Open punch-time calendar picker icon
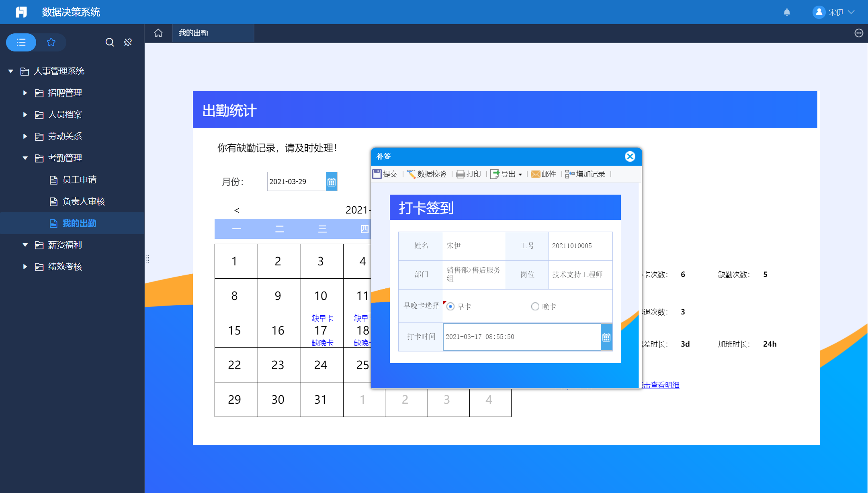 click(x=606, y=337)
